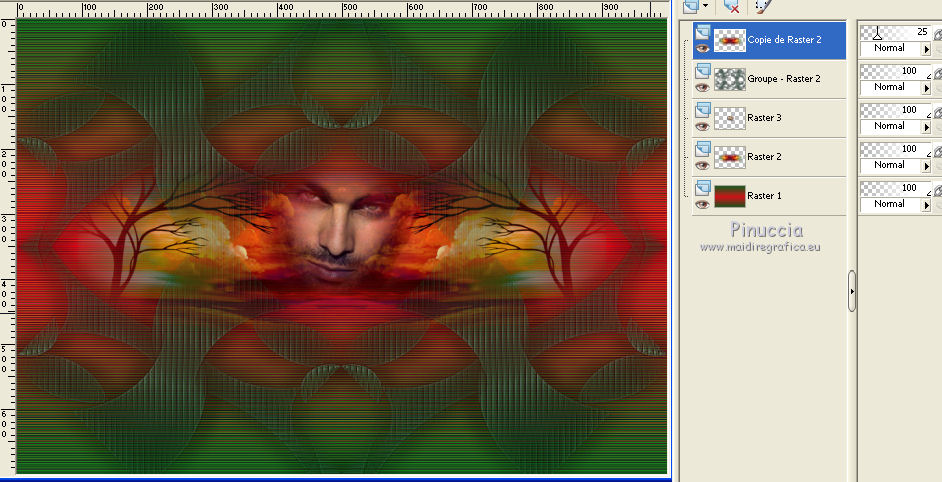Hide the Raster 3 layer via its eye icon
Viewport: 942px width, 482px height.
(x=702, y=126)
